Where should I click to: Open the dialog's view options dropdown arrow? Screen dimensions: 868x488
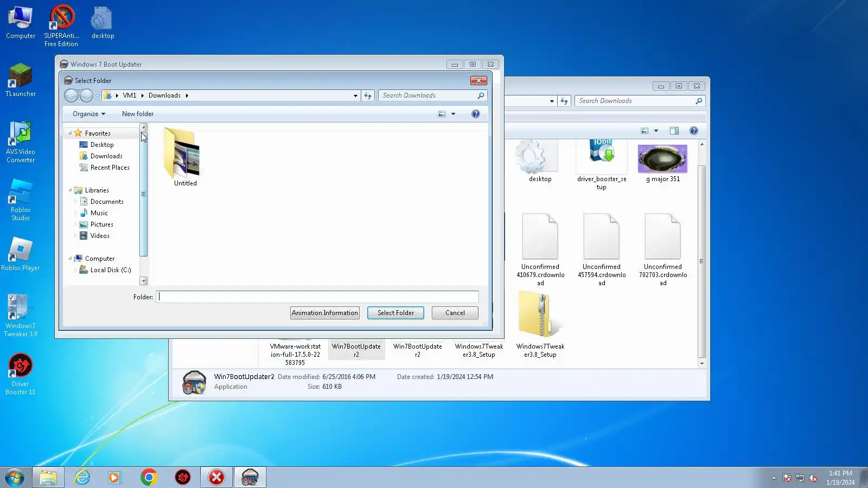coord(454,114)
